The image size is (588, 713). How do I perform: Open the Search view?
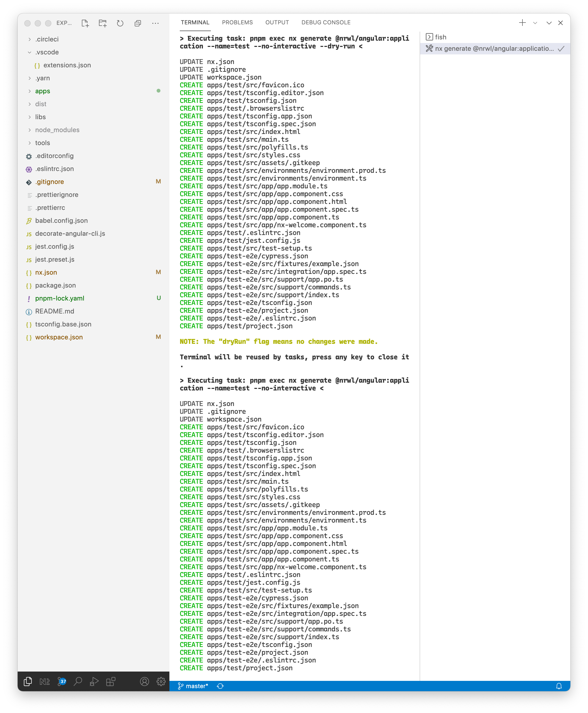point(78,681)
